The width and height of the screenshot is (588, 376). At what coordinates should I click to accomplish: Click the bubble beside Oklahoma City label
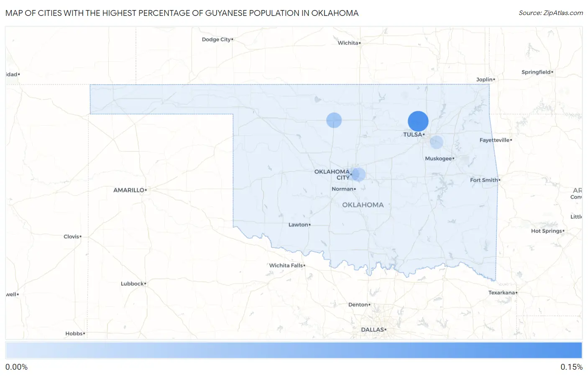coord(358,174)
